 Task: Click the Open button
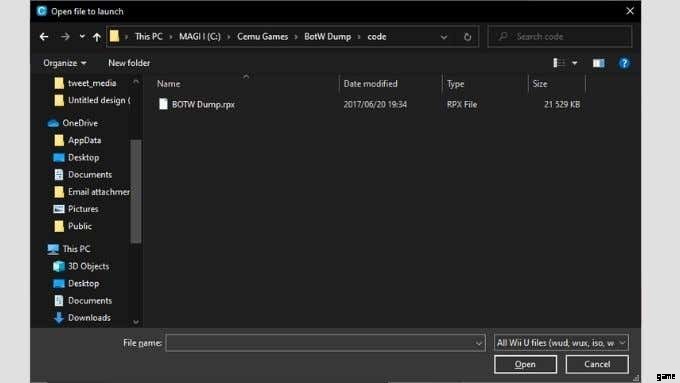tap(525, 364)
